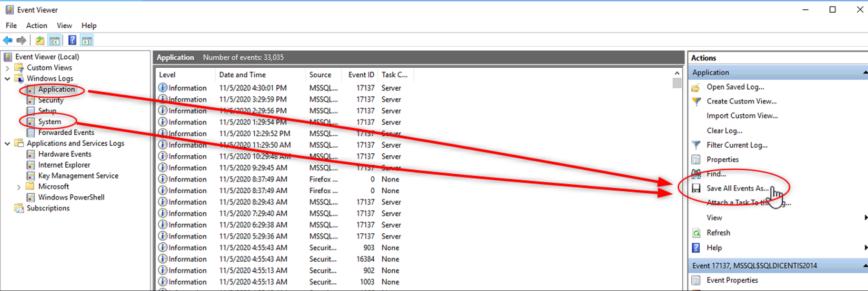868x291 pixels.
Task: Sort by the Source column header
Action: tap(324, 75)
